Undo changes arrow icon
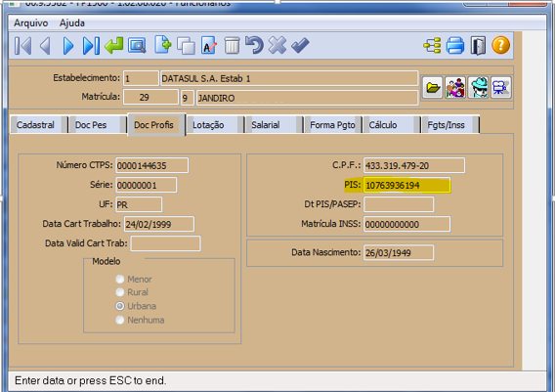Viewport: 555px width, 392px height. pos(254,45)
